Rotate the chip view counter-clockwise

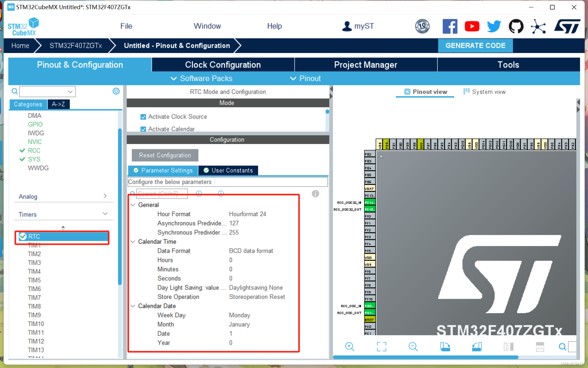(477, 347)
